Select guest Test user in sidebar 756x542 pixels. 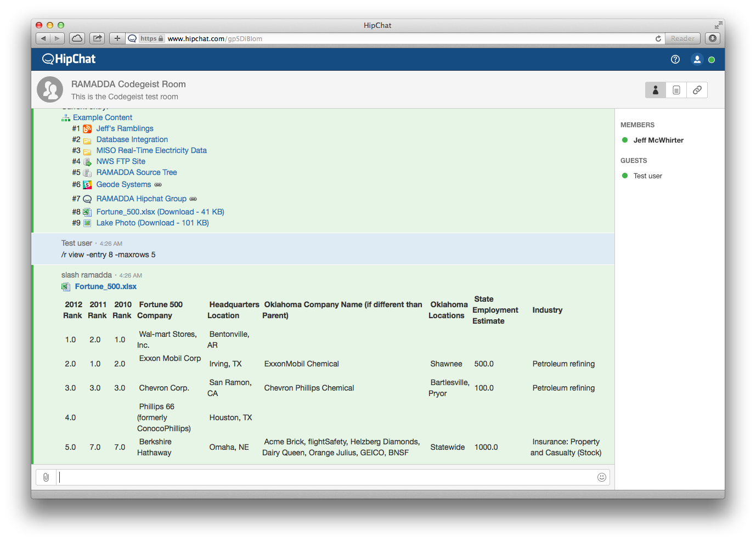[x=647, y=176]
